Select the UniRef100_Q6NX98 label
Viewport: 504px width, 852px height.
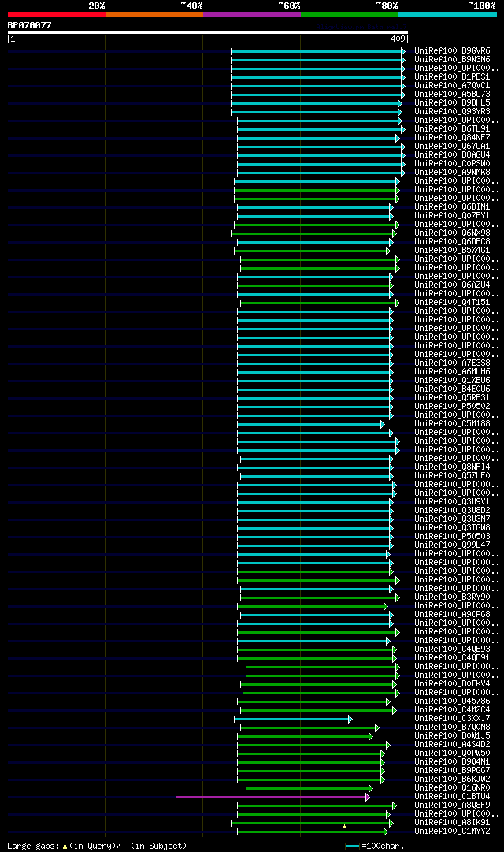click(452, 233)
